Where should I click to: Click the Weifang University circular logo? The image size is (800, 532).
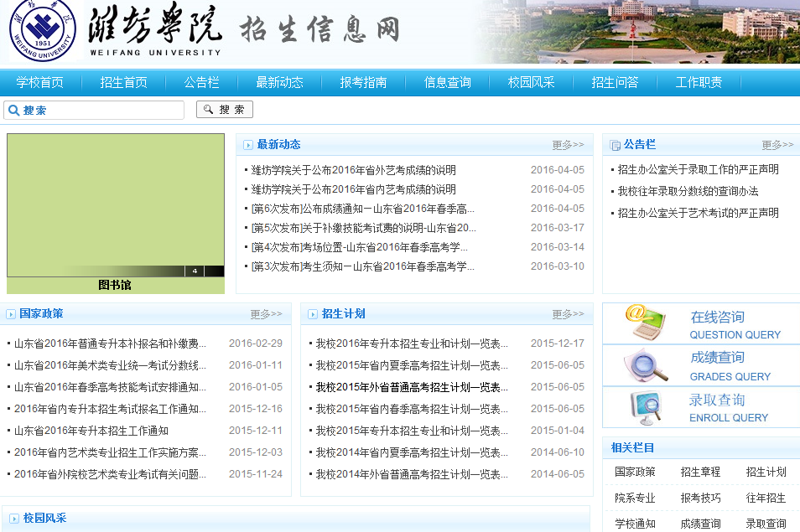43,29
